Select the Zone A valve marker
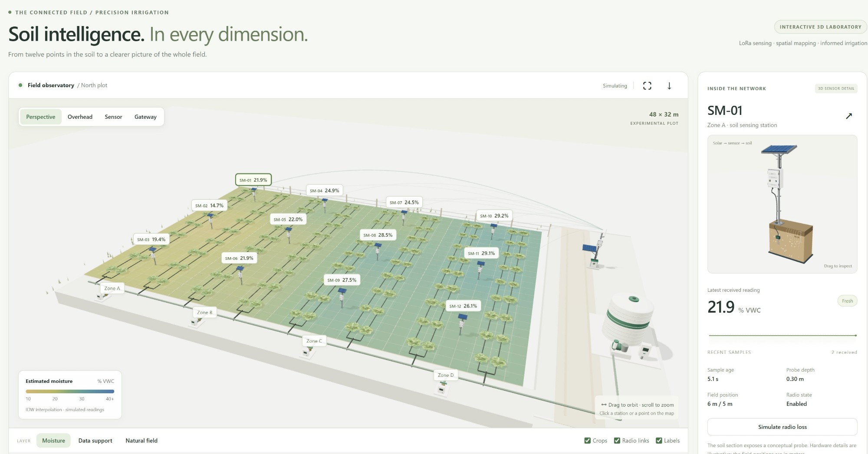868x454 pixels. pos(112,288)
